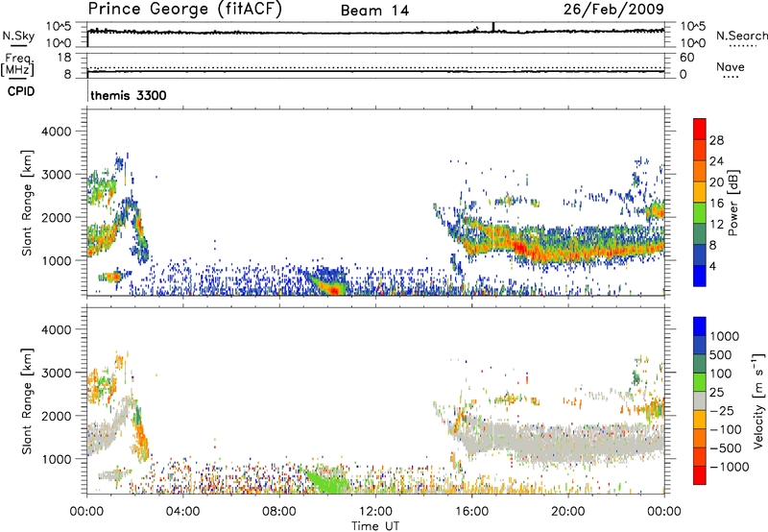The height and width of the screenshot is (532, 768).
Task: Click the noise spike near 17:00 in N.Sky plot
Action: coord(493,27)
